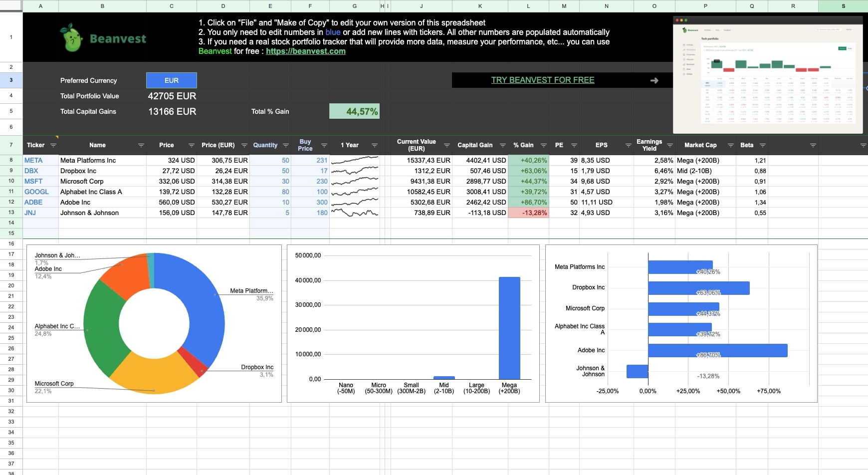Open the % Gain column filter icon
This screenshot has width=868, height=475.
[544, 145]
